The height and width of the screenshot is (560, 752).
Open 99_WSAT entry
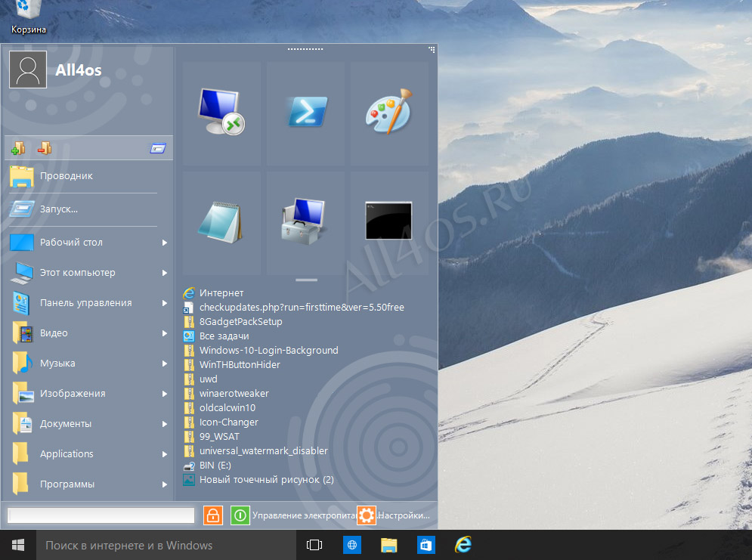pos(211,437)
